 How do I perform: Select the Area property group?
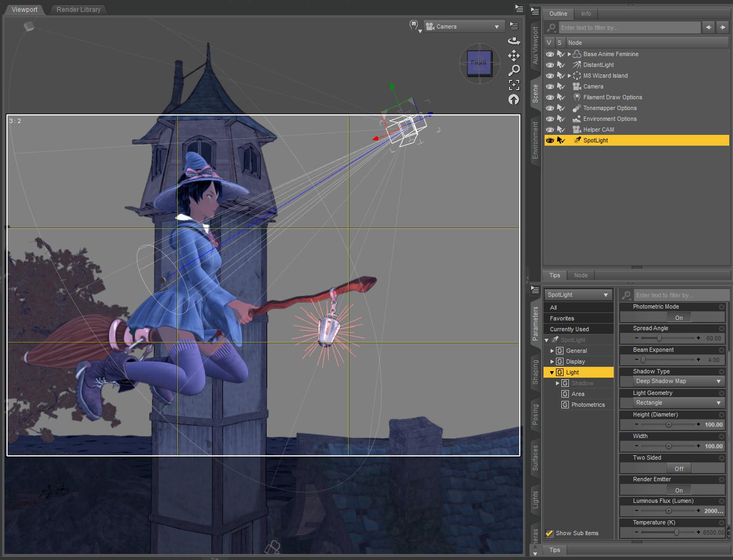coord(578,394)
